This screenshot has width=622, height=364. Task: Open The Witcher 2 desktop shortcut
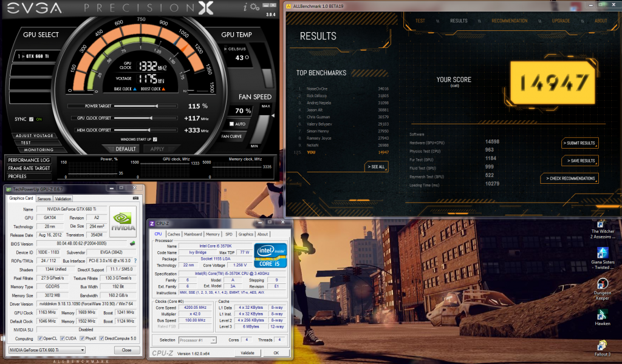[x=603, y=230]
